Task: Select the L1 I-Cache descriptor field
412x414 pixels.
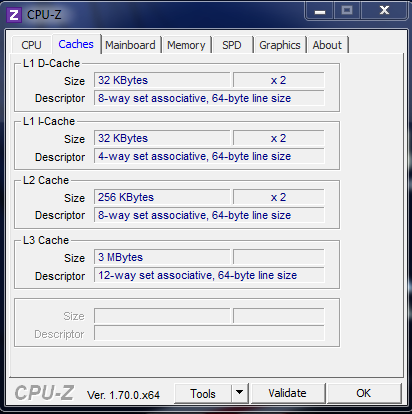Action: (209, 156)
